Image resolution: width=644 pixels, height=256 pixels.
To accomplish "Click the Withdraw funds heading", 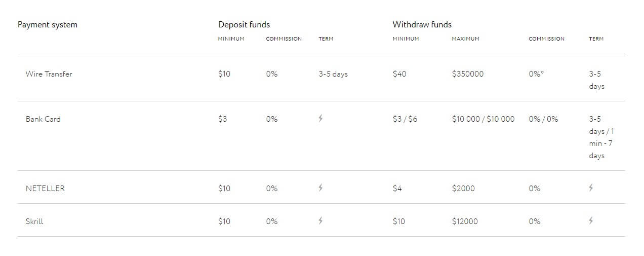I will click(x=422, y=24).
